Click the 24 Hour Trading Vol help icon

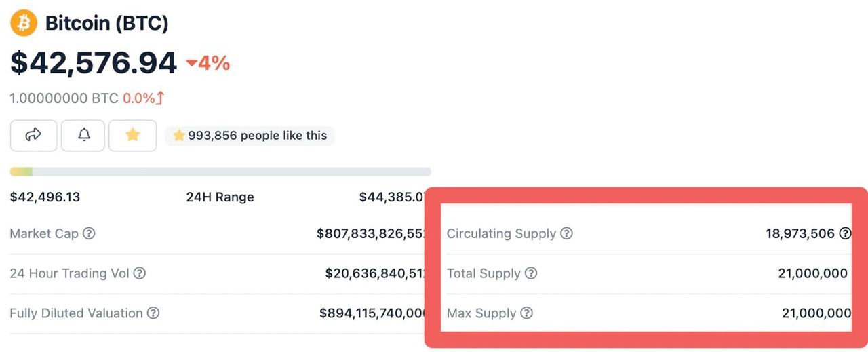[x=139, y=273]
